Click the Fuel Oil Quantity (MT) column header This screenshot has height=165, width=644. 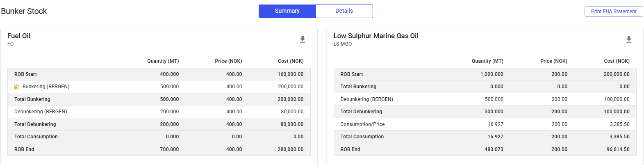pos(163,61)
